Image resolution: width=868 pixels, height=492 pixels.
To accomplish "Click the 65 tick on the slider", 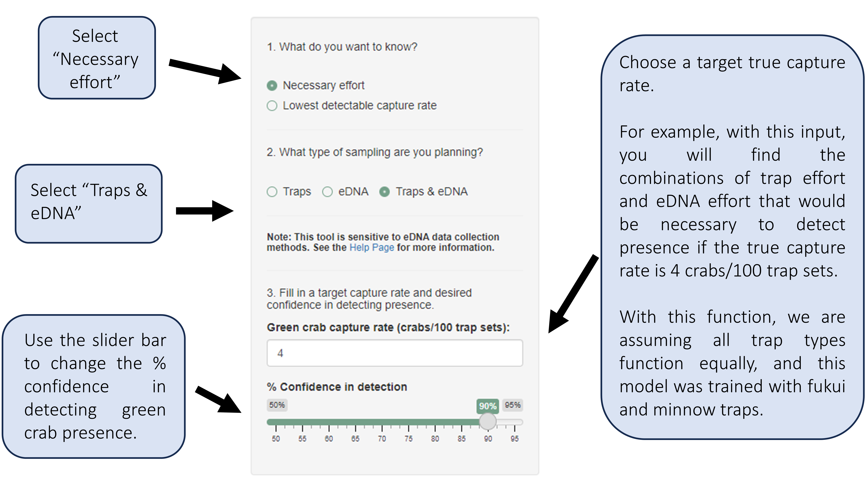I will [x=355, y=422].
